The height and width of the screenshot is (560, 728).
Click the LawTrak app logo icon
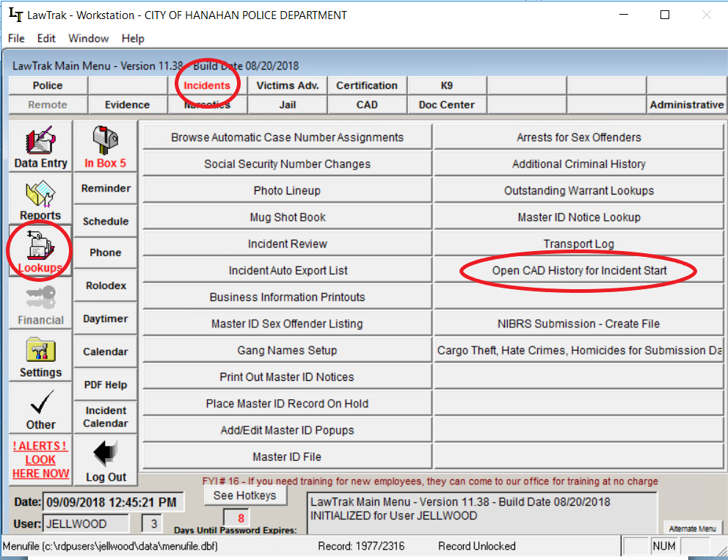15,15
